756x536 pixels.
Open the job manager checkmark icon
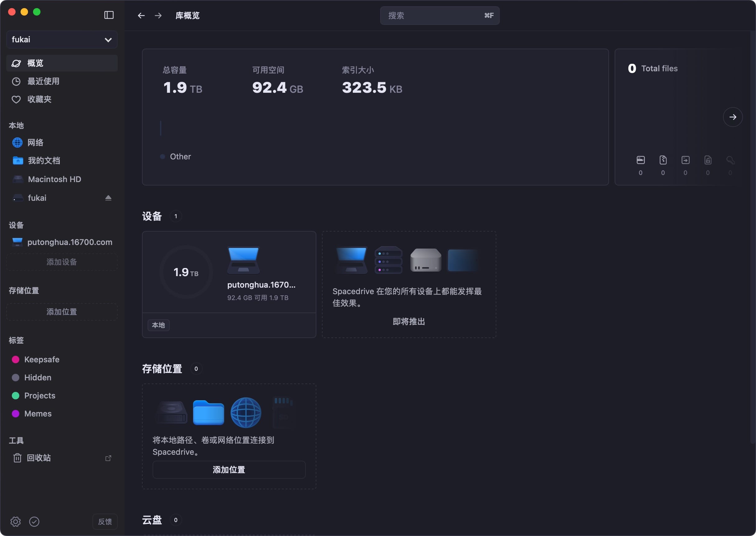(34, 521)
